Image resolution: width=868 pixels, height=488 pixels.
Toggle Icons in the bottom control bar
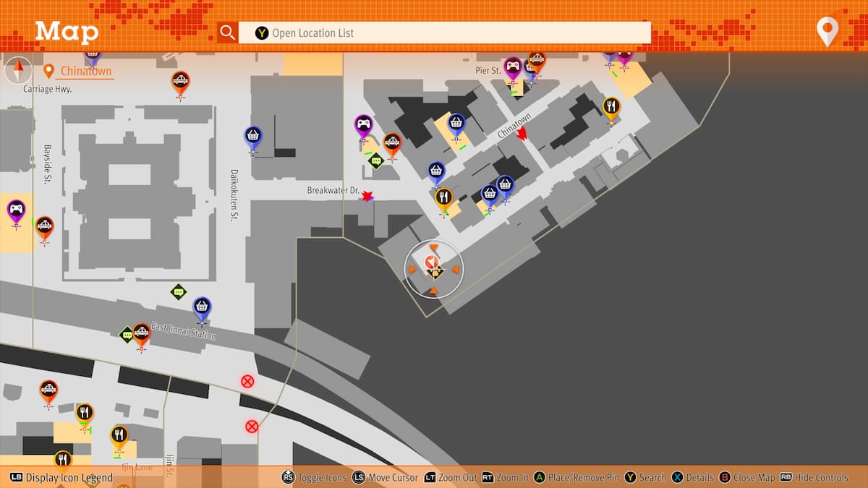(x=312, y=478)
